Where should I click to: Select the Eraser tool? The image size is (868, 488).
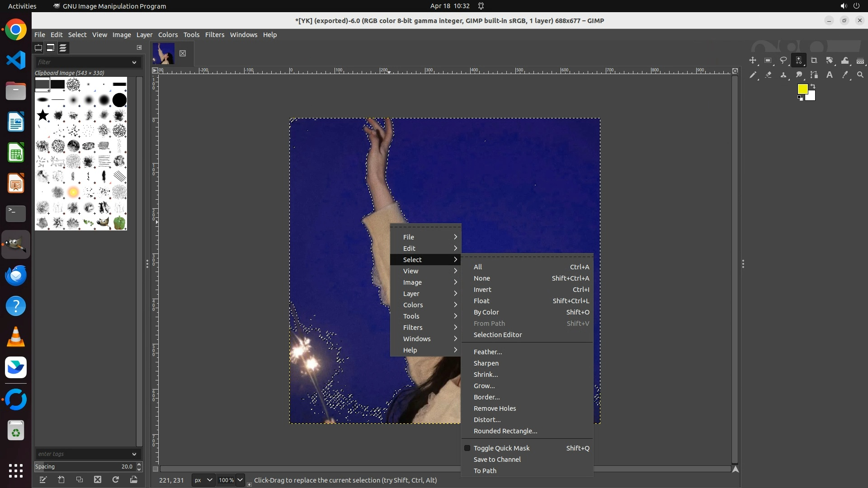[x=768, y=75]
